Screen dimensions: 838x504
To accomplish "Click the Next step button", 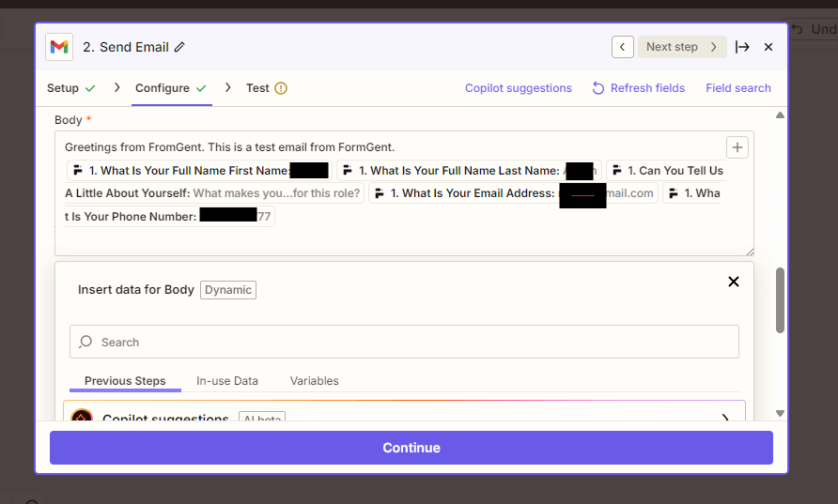I will [x=682, y=47].
